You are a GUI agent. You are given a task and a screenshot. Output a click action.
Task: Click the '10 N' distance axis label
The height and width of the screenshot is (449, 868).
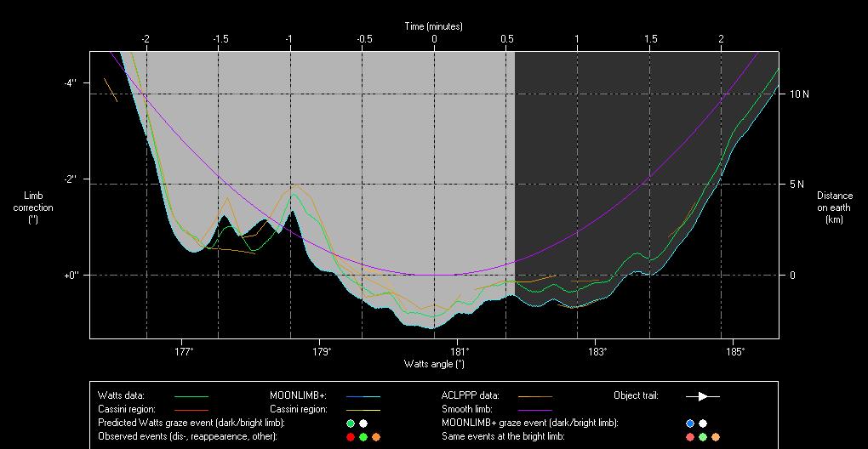click(x=799, y=94)
